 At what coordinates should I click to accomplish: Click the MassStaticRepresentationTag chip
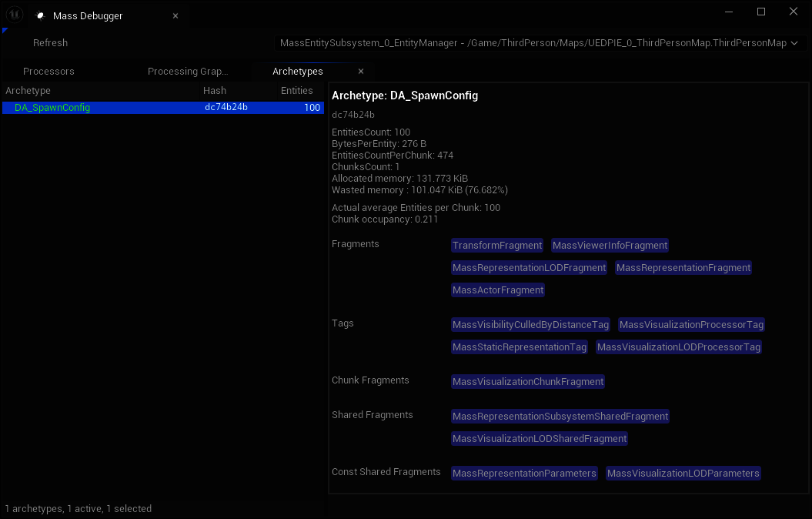tap(520, 347)
